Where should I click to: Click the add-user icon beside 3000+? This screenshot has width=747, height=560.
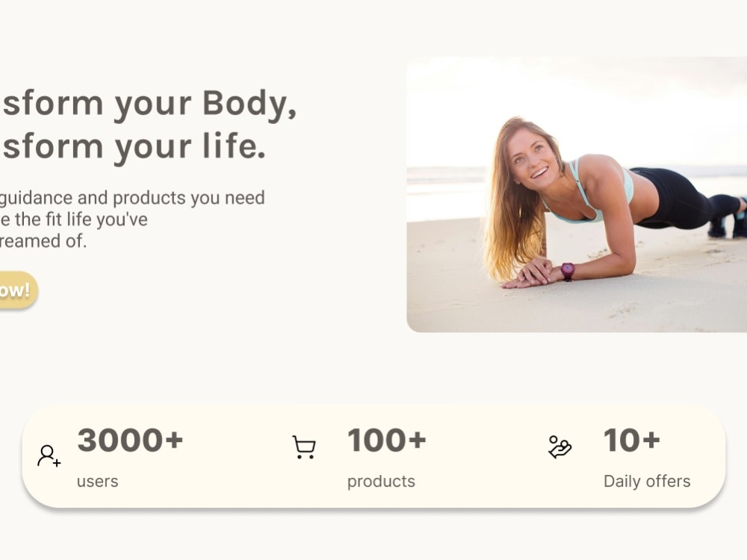(49, 455)
